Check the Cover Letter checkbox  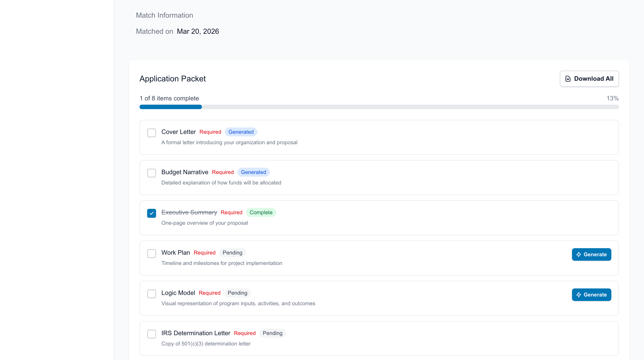tap(152, 133)
